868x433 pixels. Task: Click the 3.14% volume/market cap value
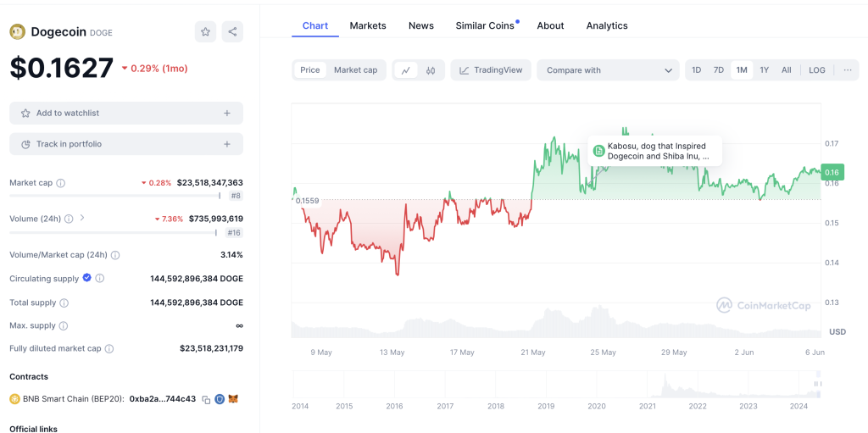coord(231,255)
